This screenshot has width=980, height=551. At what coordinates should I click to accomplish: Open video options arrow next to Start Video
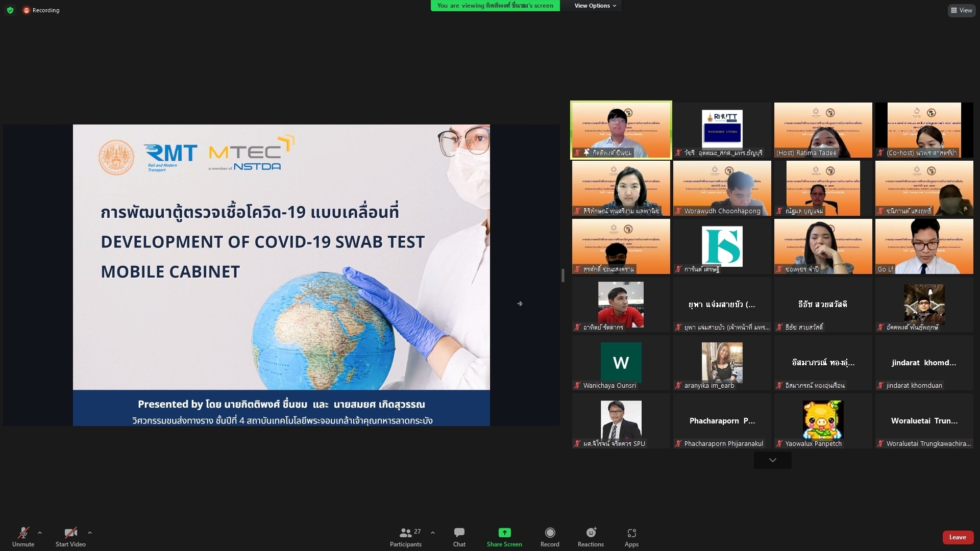tap(90, 533)
